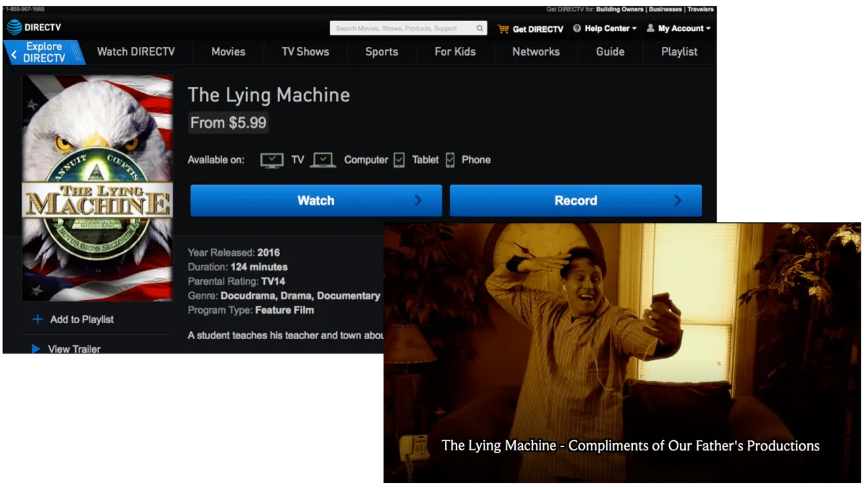Click the Help Center question mark icon
Screen dimensions: 868x488
coord(577,28)
